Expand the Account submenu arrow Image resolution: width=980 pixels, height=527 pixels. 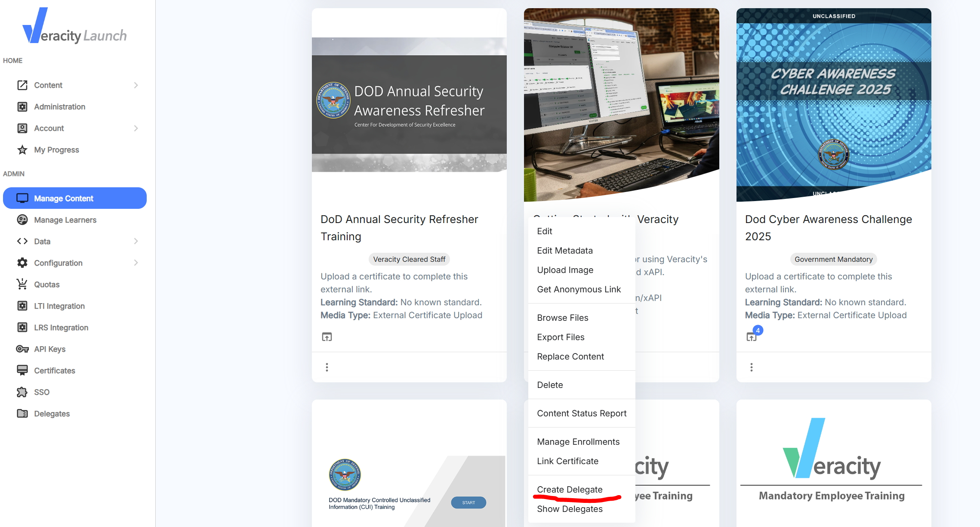click(136, 128)
